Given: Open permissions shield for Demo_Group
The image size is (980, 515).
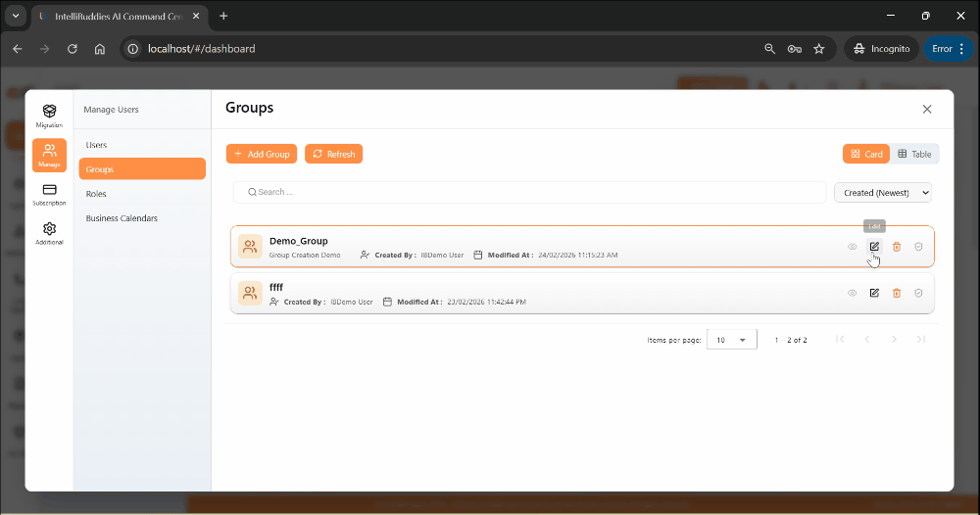Looking at the screenshot, I should [918, 247].
